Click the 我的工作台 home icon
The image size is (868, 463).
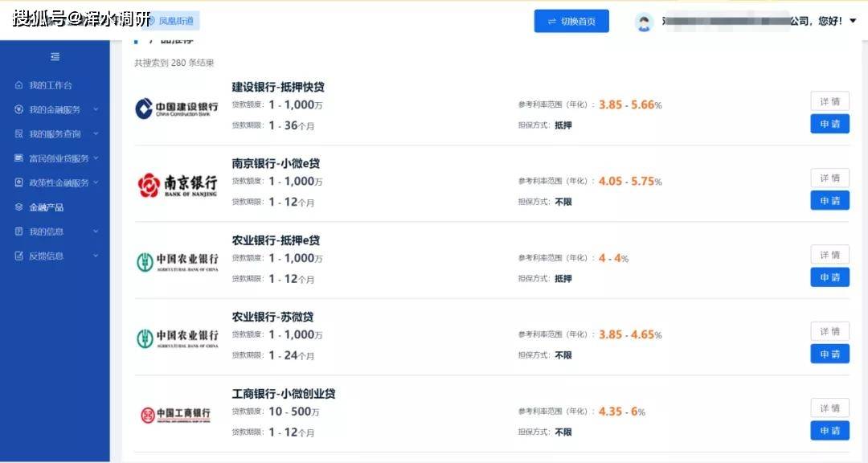pos(19,85)
